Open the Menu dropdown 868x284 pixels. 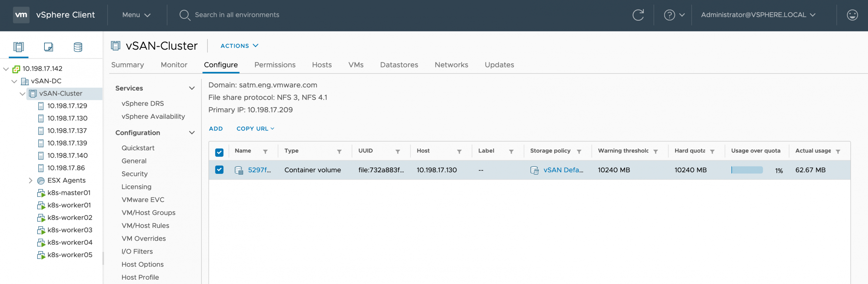coord(136,15)
